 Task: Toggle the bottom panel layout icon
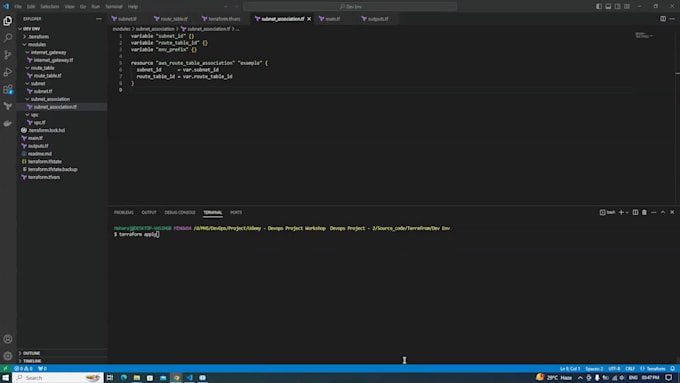pos(608,7)
